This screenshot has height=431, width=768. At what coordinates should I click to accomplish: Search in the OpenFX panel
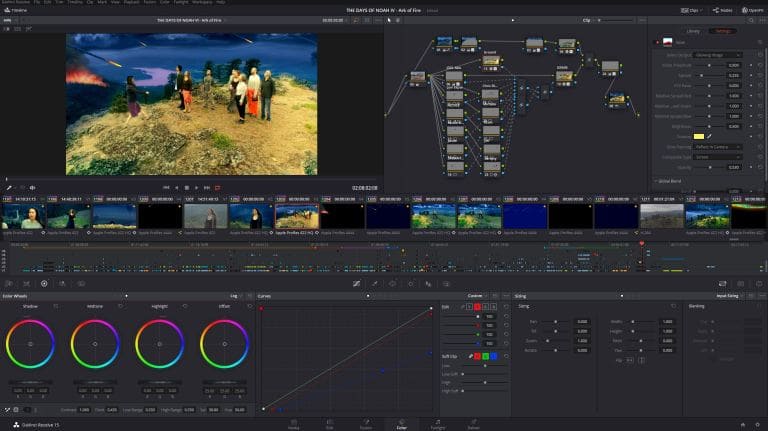coord(751,21)
